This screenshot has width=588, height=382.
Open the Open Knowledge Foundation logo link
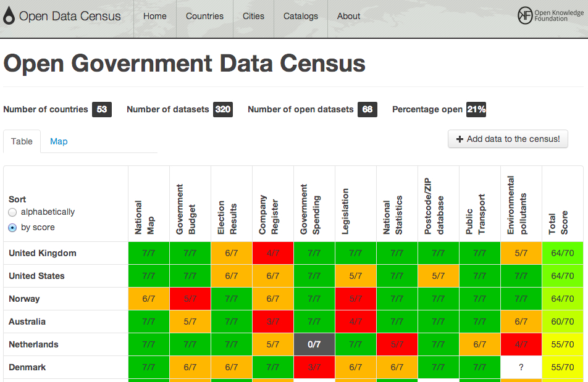pyautogui.click(x=550, y=15)
